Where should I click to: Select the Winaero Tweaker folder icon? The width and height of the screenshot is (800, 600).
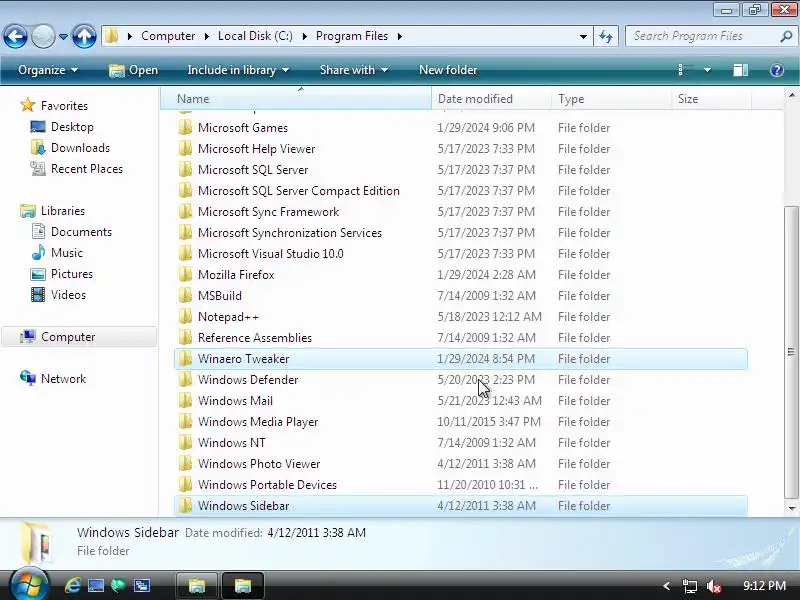(x=185, y=359)
